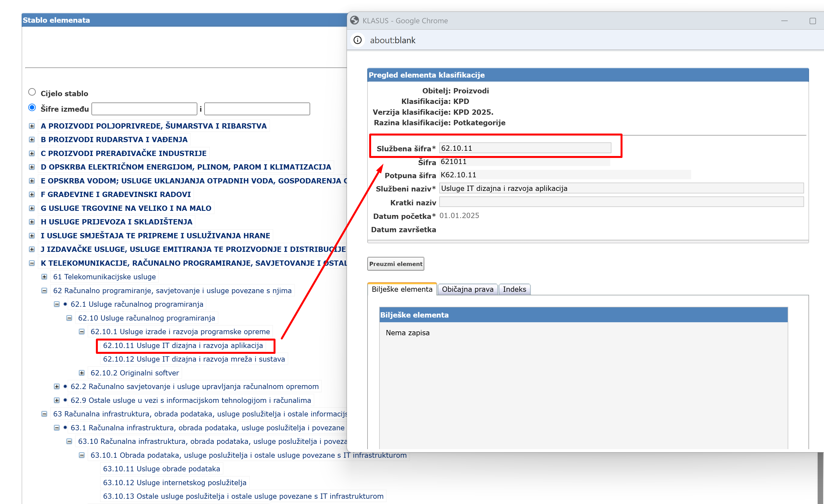Expand node 62.2 Računalno savjetovanje
Image resolution: width=824 pixels, height=504 pixels.
57,386
